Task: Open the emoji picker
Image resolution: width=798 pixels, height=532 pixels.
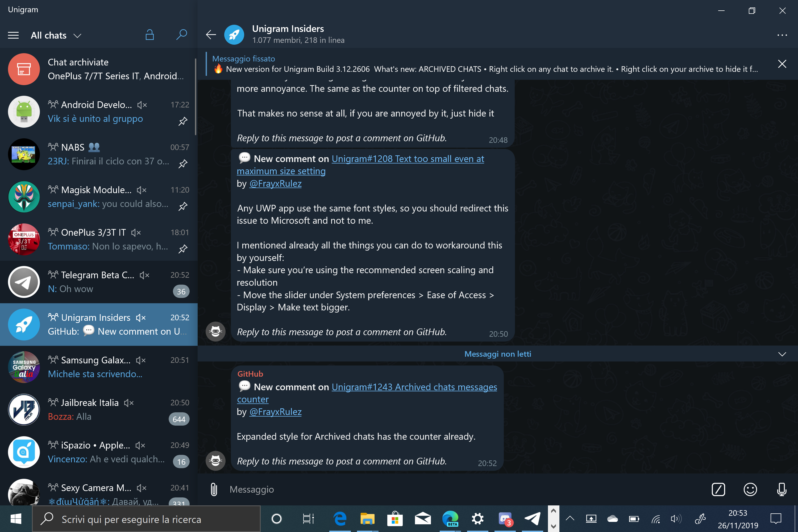Action: [x=750, y=489]
